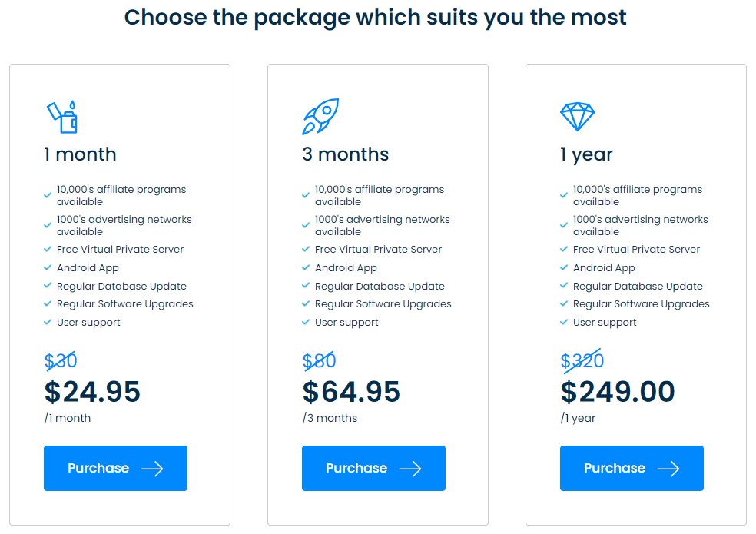Click the arrow in the 1 month Purchase button
The width and height of the screenshot is (756, 534).
(x=152, y=469)
